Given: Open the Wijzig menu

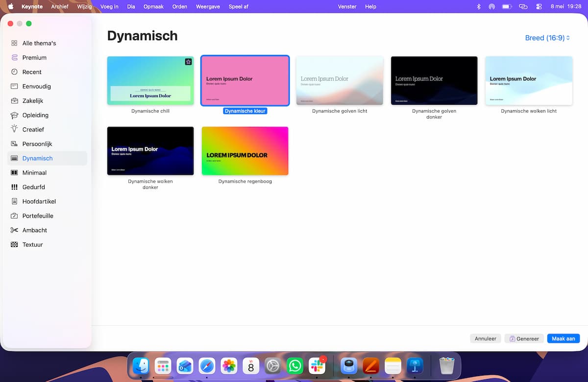Looking at the screenshot, I should pos(84,6).
